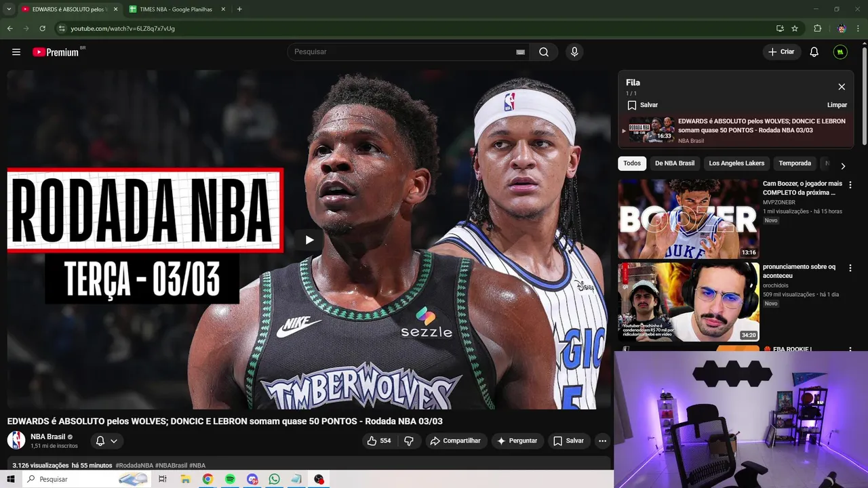Click the youtube.com address bar URL

coord(123,28)
